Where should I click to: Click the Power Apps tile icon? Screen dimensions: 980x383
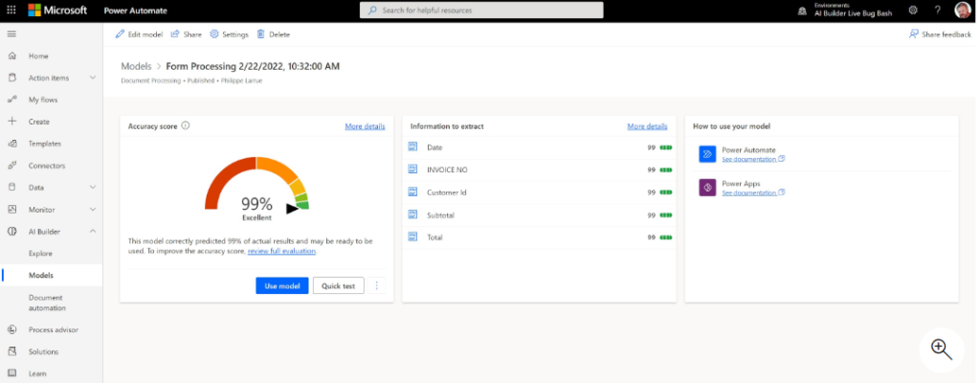tap(707, 187)
